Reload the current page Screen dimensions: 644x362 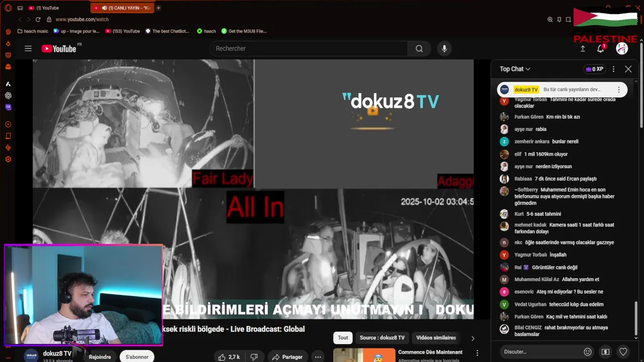(x=38, y=20)
